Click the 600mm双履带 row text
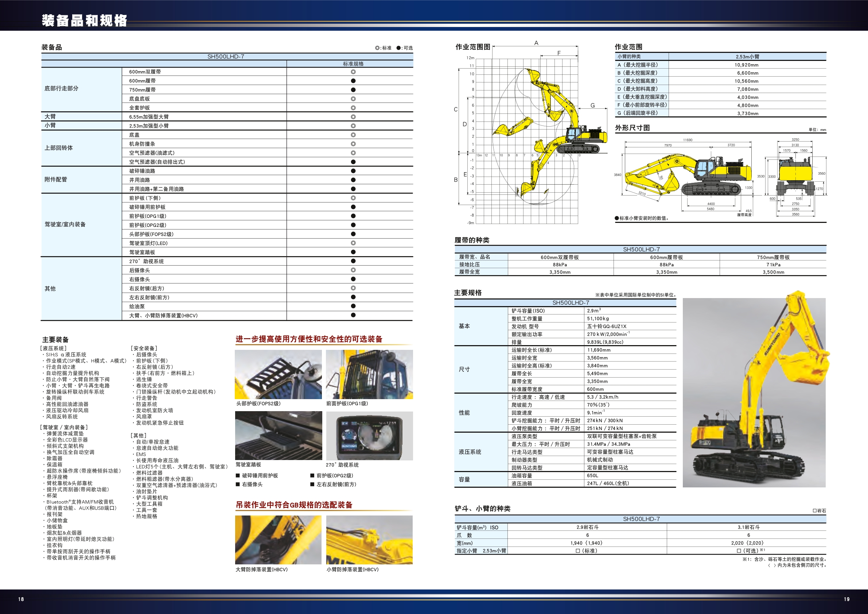This screenshot has height=614, width=868. coord(145,72)
